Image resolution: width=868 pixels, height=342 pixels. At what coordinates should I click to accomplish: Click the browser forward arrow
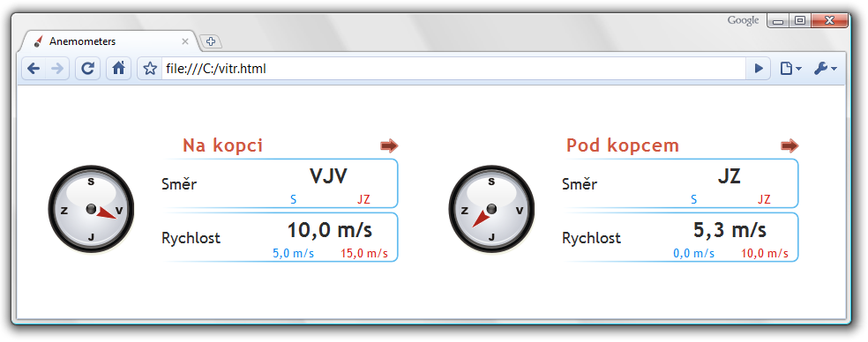click(57, 69)
